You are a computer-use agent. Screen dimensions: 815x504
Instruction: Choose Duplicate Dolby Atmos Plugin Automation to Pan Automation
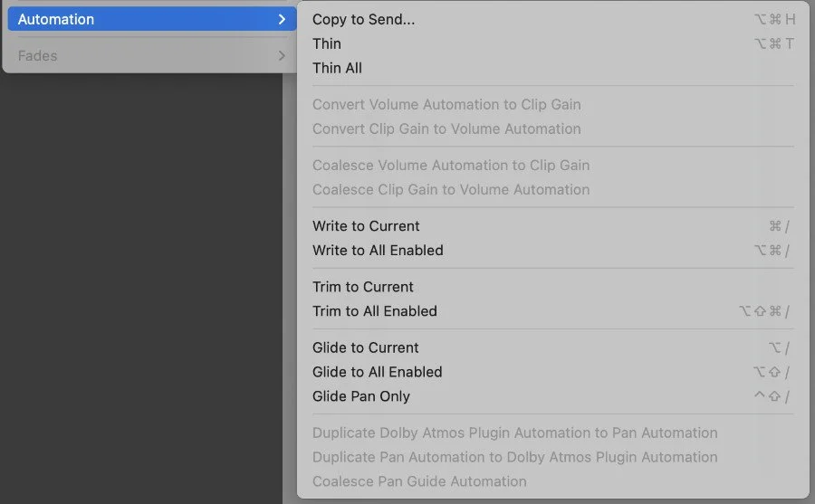click(x=553, y=433)
